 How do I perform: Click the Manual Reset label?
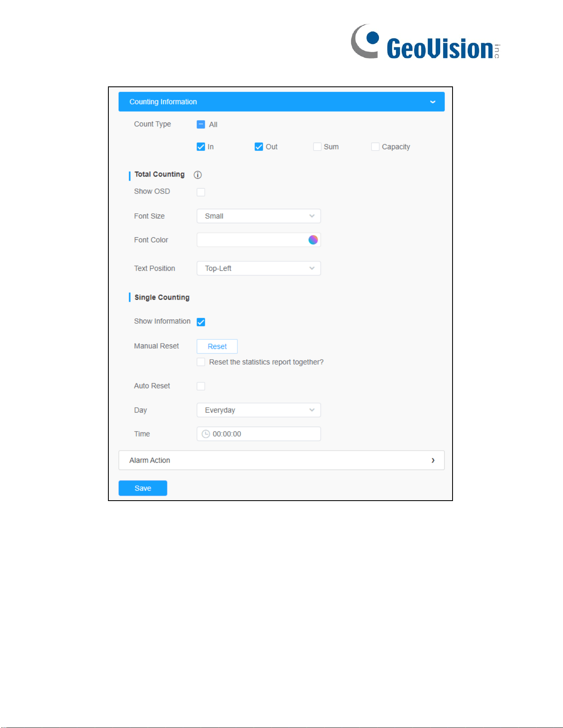tap(156, 346)
